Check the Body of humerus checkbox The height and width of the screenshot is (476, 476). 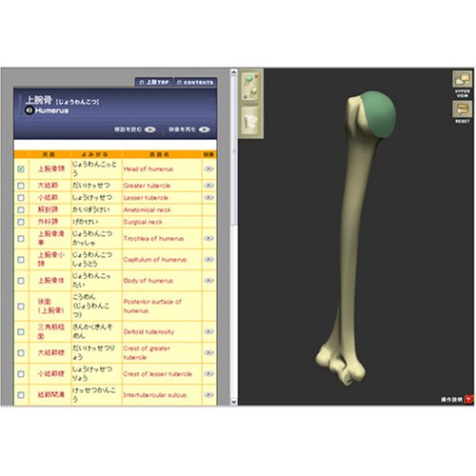click(x=21, y=281)
